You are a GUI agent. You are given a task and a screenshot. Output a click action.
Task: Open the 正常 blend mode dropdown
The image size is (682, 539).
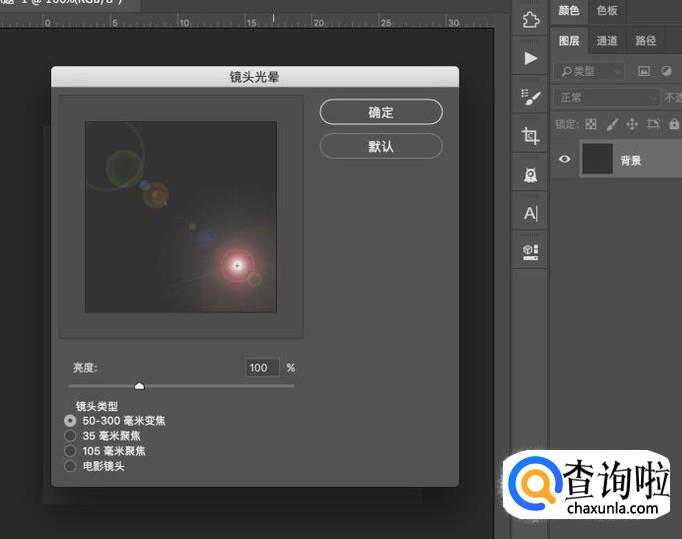(x=606, y=98)
